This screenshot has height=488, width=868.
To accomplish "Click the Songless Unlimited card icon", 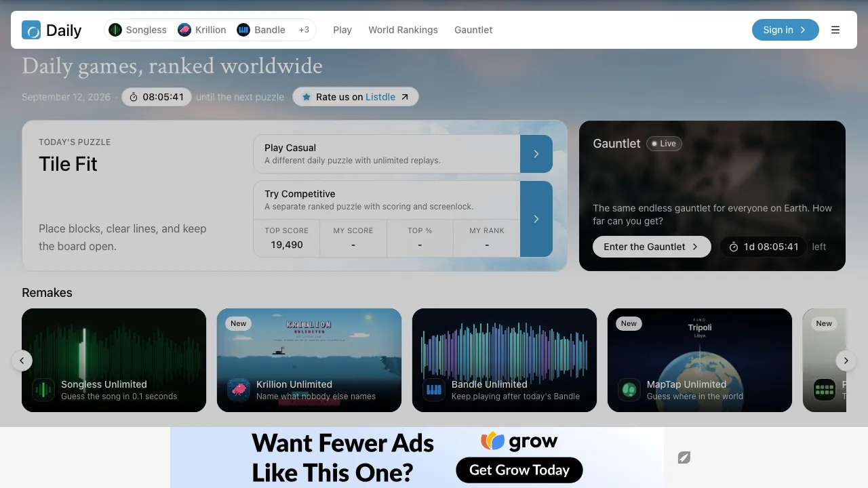I will [x=43, y=390].
